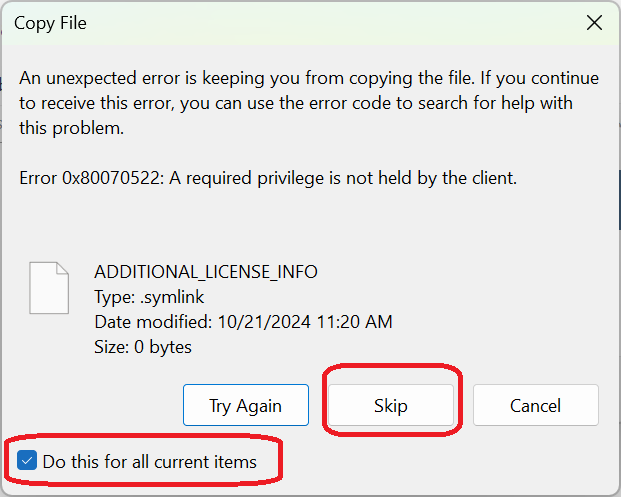Screen dimensions: 621x497
Task: Click the checkmark inside the blue checkbox
Action: [x=28, y=461]
